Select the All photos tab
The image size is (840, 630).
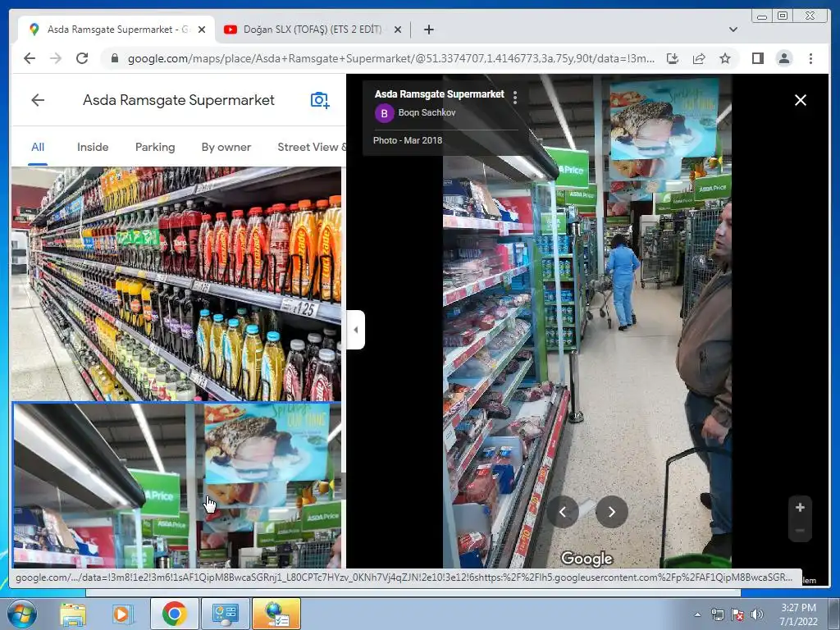pyautogui.click(x=38, y=147)
